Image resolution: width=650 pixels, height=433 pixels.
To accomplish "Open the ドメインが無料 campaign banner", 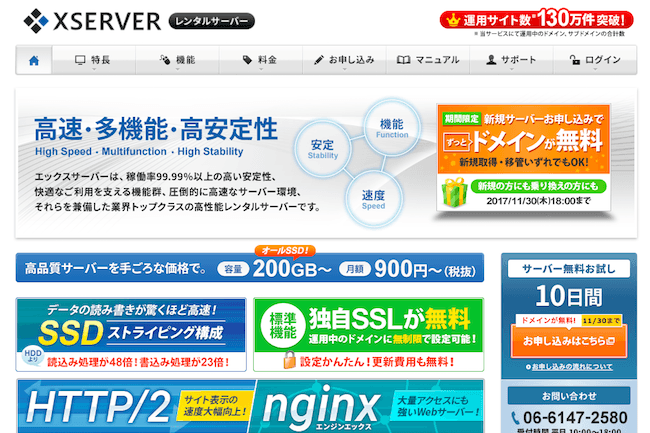I will point(524,157).
